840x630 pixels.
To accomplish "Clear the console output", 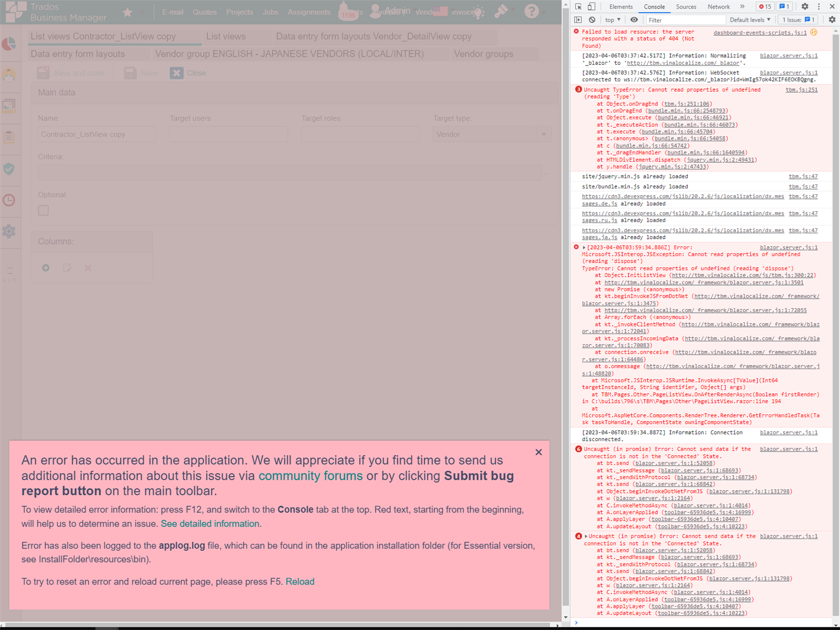I will (x=592, y=19).
